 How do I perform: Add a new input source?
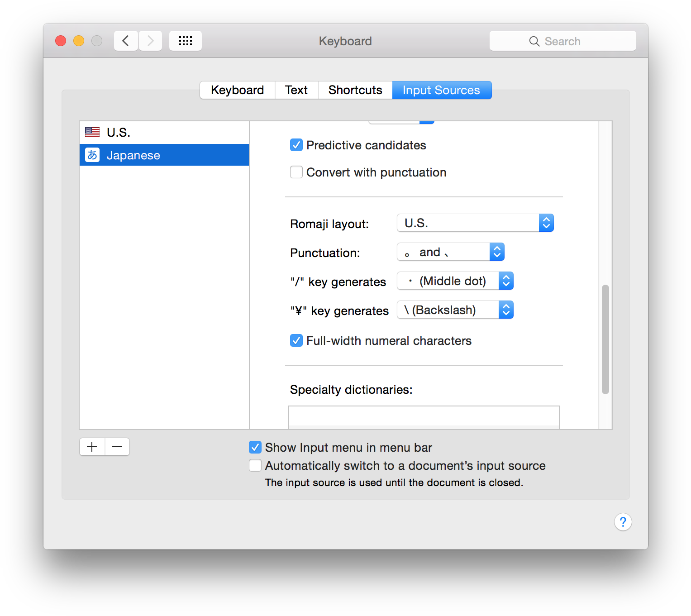click(91, 447)
